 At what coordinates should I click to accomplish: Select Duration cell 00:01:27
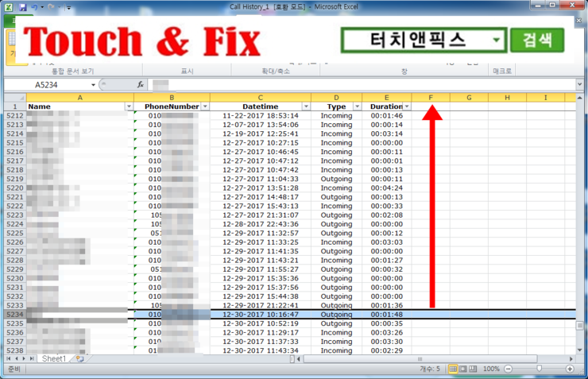tap(387, 260)
